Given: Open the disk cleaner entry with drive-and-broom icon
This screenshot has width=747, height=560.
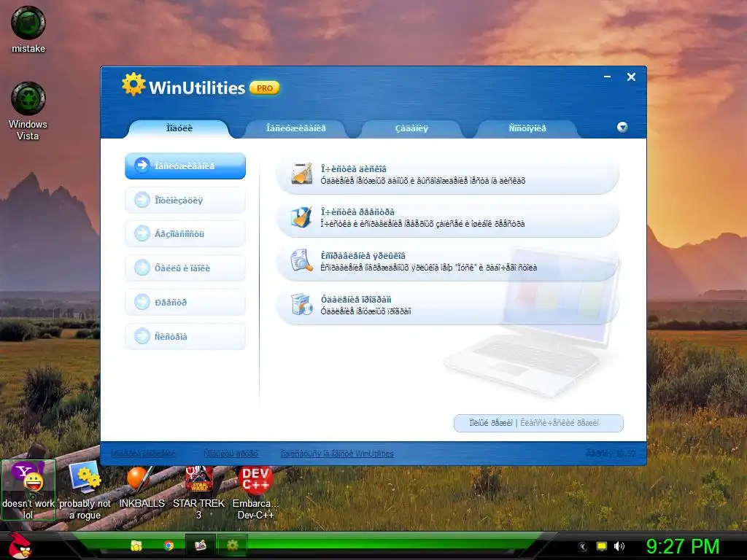Looking at the screenshot, I should click(447, 175).
